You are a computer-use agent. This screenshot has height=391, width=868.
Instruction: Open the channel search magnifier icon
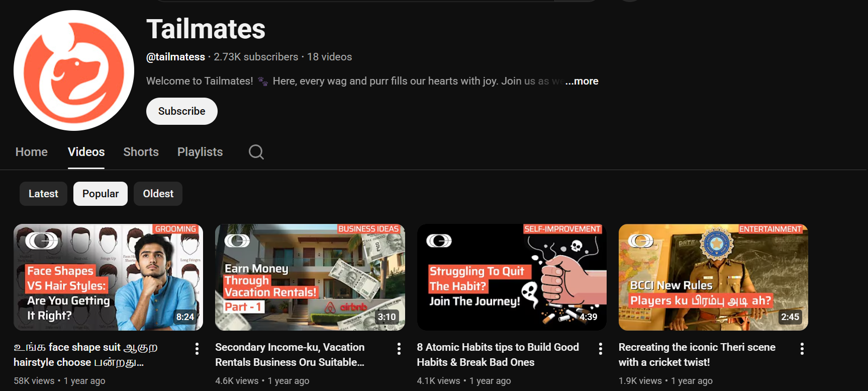click(256, 152)
